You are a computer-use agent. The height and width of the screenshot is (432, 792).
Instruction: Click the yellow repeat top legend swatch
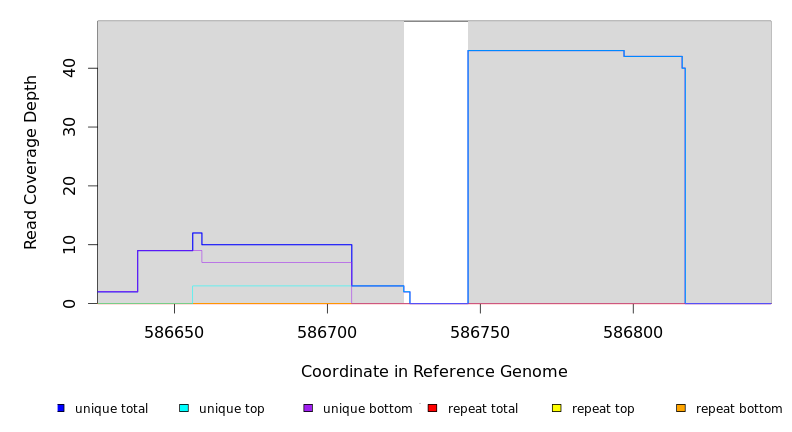(557, 408)
